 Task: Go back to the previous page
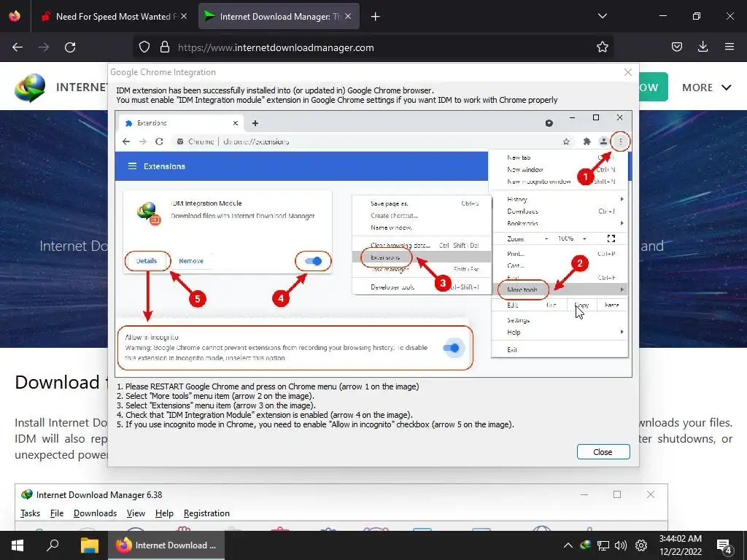[18, 47]
